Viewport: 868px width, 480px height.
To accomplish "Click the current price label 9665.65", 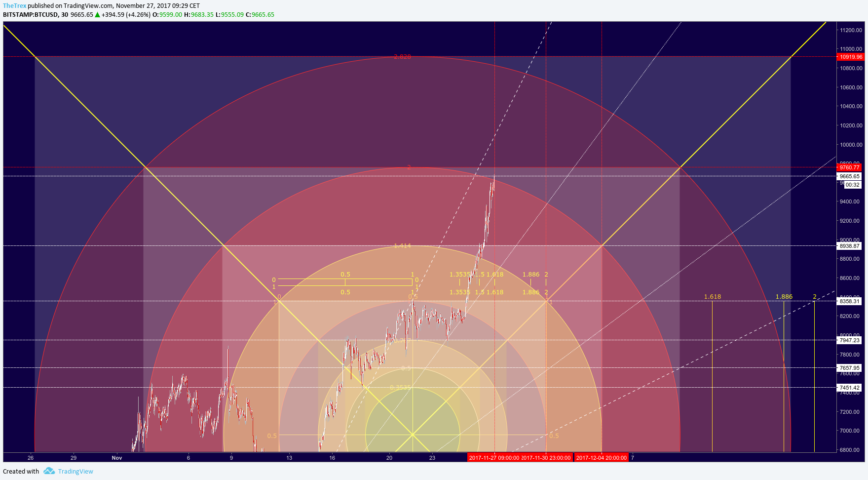I will click(x=850, y=176).
